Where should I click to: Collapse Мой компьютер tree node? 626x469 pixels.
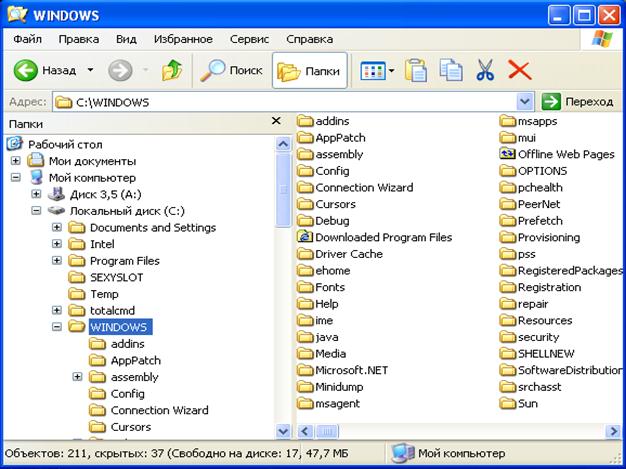pyautogui.click(x=16, y=177)
